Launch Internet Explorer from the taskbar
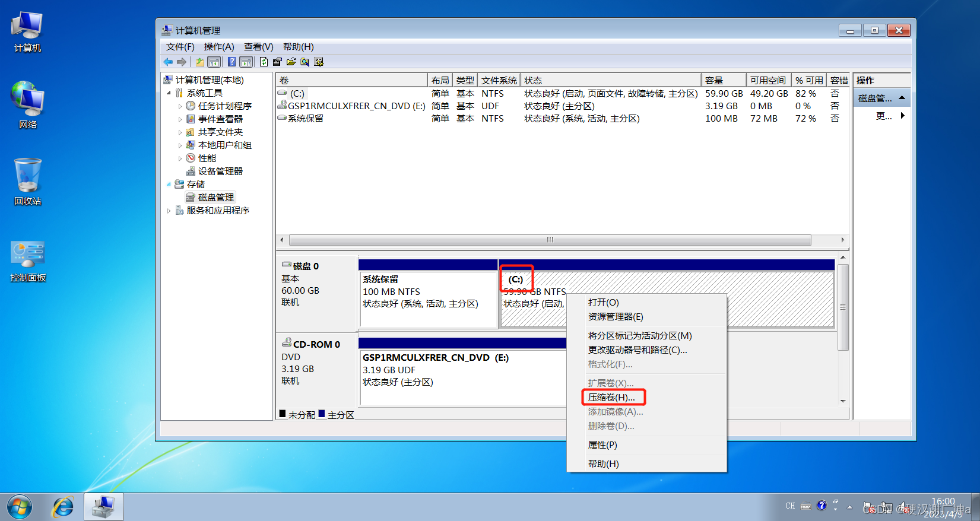This screenshot has height=521, width=980. pyautogui.click(x=63, y=507)
